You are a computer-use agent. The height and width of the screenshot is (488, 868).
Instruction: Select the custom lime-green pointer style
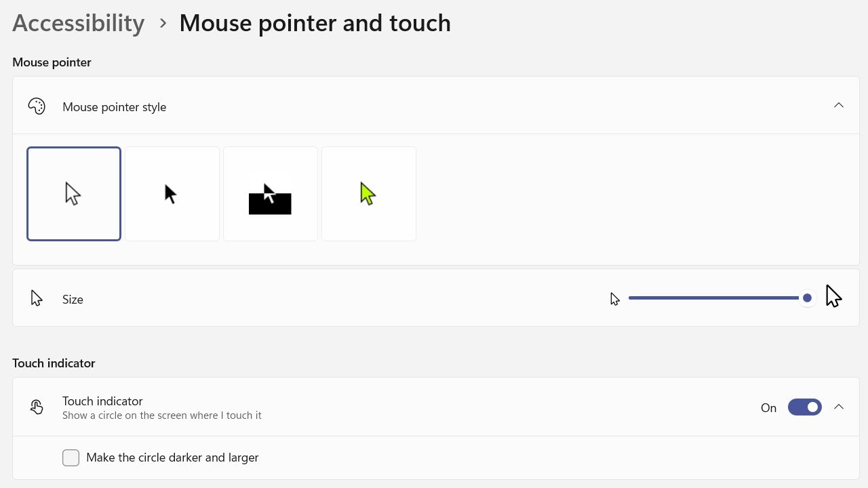click(369, 194)
